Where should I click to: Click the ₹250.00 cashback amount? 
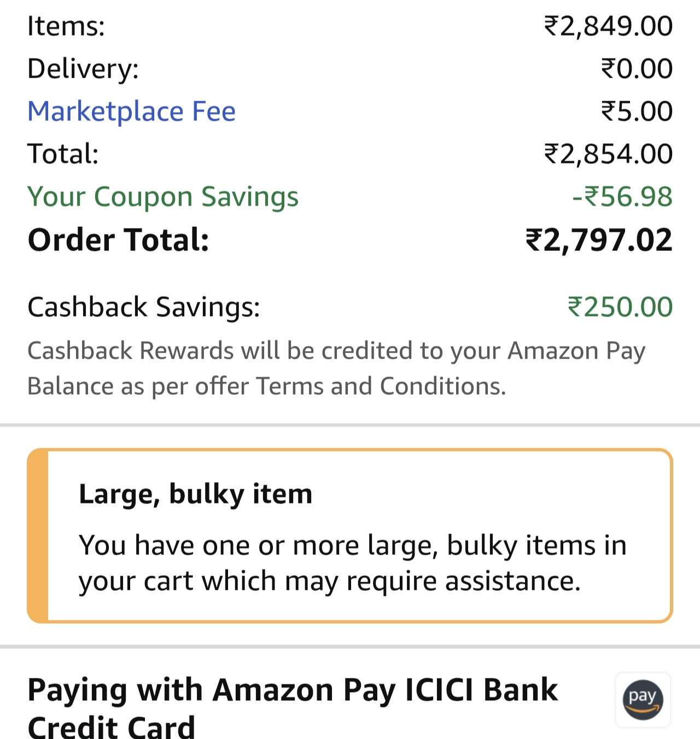[620, 307]
